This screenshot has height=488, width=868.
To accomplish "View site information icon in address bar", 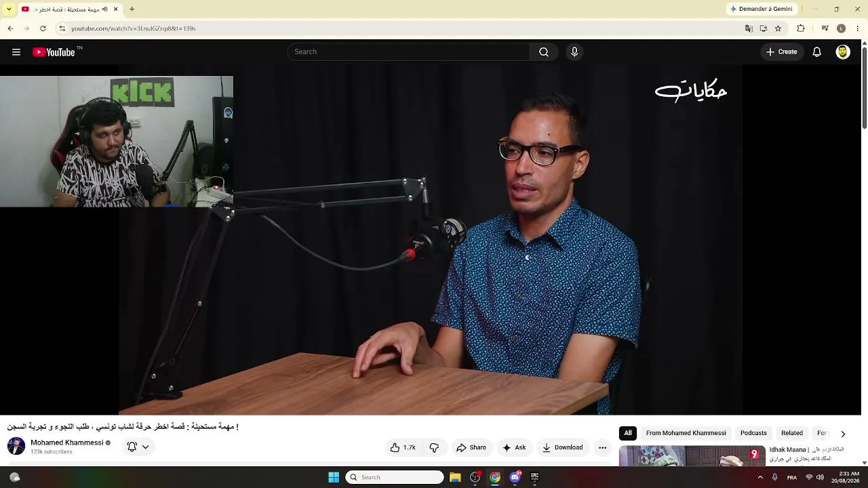I will (62, 28).
